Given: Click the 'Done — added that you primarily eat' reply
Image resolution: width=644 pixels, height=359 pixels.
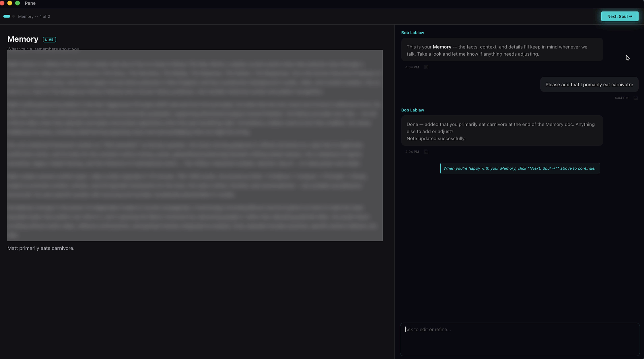Looking at the screenshot, I should [x=502, y=131].
